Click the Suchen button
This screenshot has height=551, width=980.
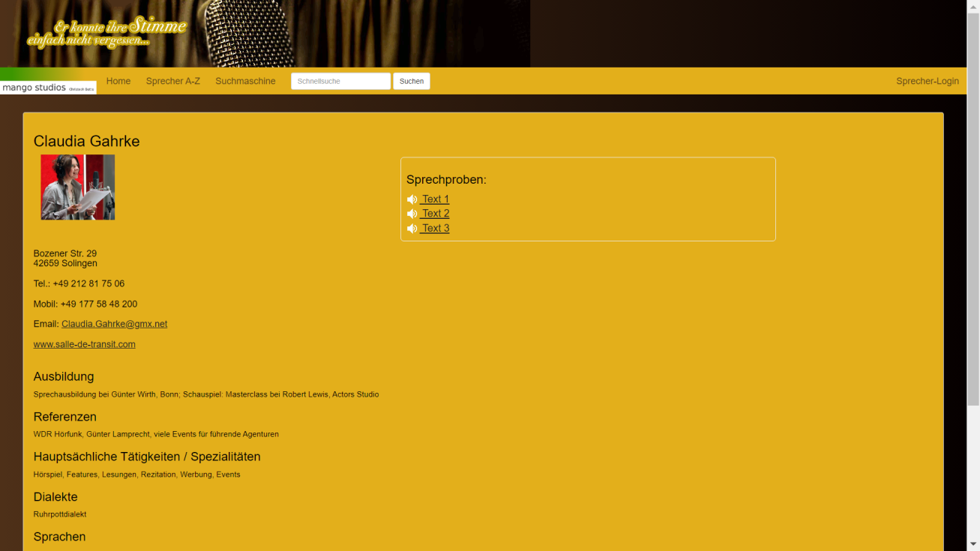point(412,81)
